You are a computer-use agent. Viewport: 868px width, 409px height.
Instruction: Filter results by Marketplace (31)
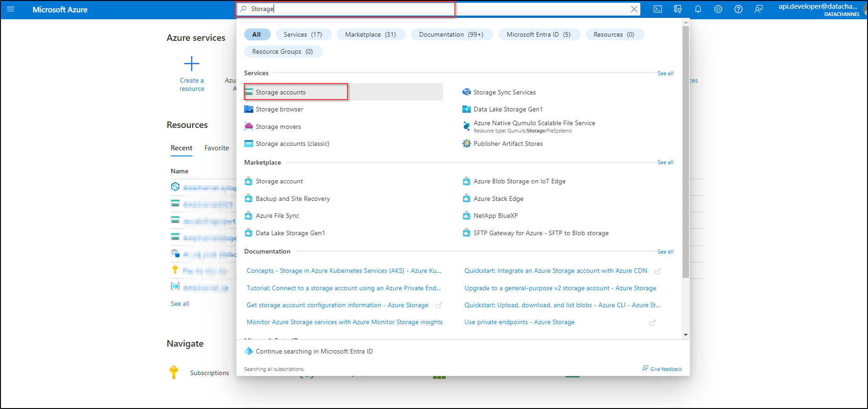coord(370,34)
